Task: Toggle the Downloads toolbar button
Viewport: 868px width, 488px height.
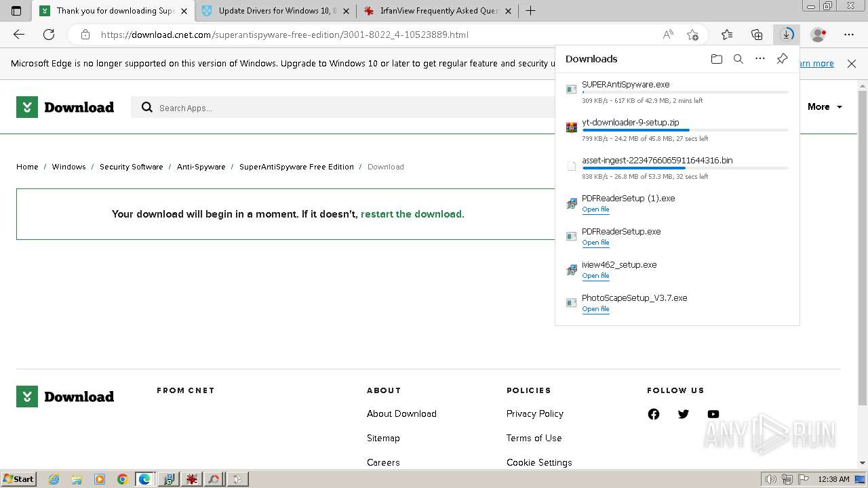Action: point(787,35)
